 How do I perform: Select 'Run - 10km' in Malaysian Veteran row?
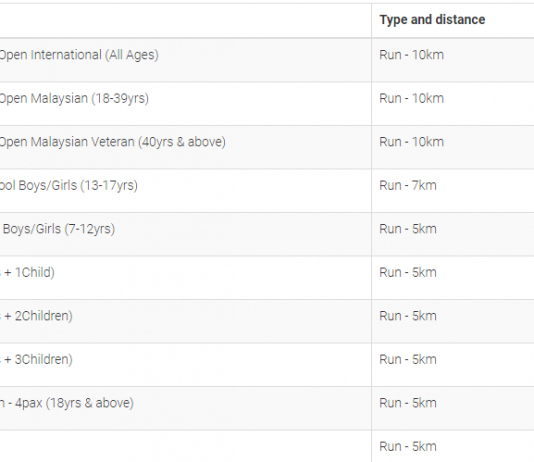411,142
